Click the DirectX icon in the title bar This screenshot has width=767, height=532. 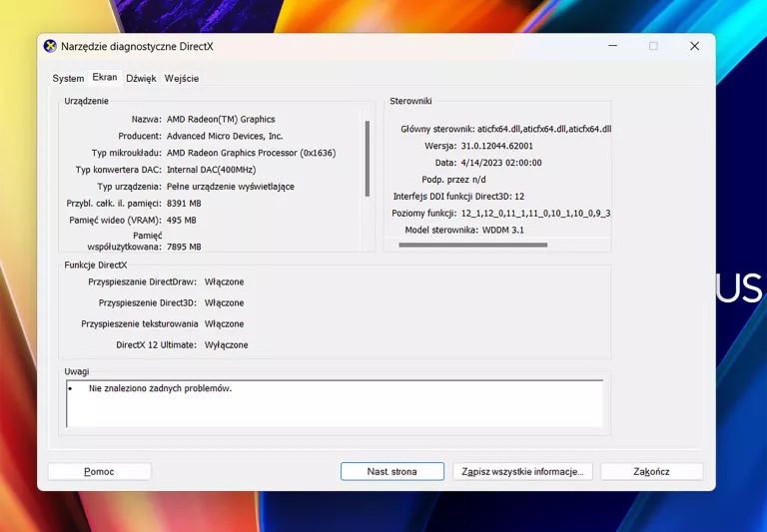pos(50,47)
